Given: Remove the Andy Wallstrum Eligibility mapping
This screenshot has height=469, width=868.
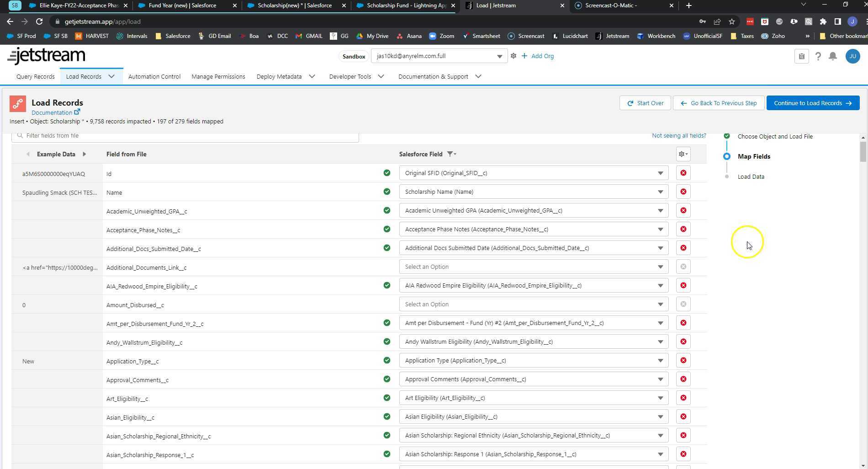Looking at the screenshot, I should (x=683, y=342).
